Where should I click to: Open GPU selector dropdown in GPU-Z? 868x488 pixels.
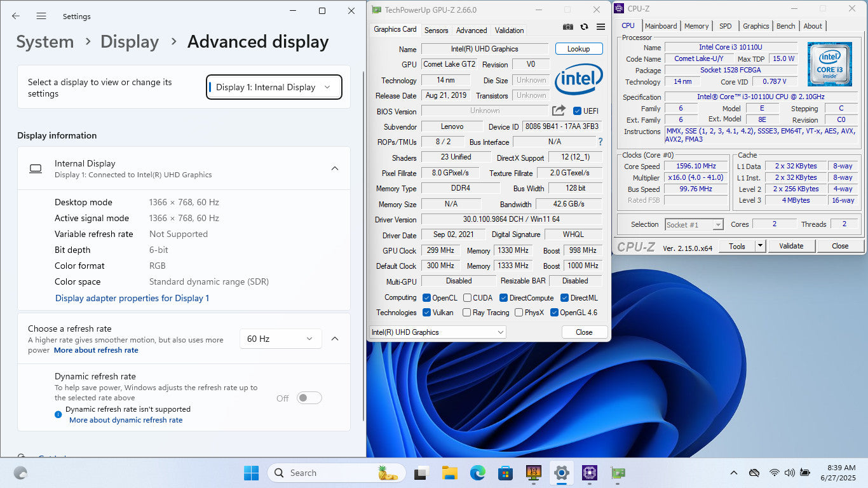pos(437,332)
